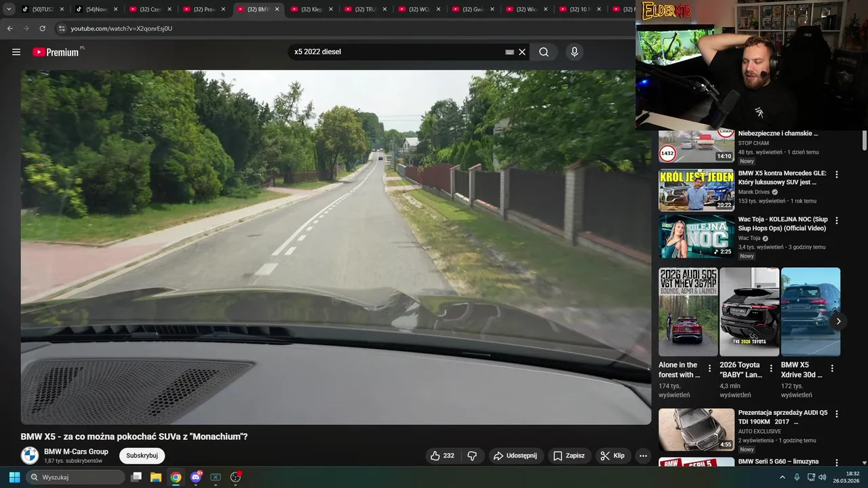868x488 pixels.
Task: Open the 2026 Toyota short thumbnail
Action: point(749,312)
